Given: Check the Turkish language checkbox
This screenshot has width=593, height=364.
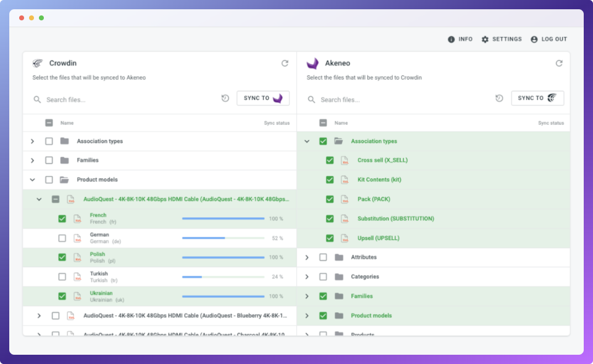Looking at the screenshot, I should pyautogui.click(x=62, y=277).
